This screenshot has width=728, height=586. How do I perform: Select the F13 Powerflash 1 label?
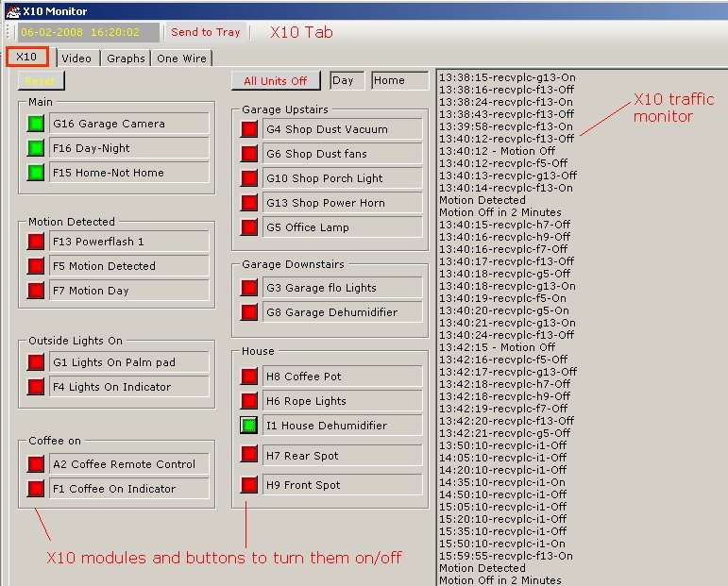coord(129,242)
